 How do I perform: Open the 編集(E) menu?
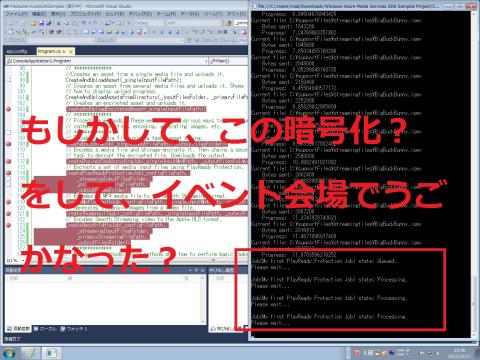click(x=39, y=14)
